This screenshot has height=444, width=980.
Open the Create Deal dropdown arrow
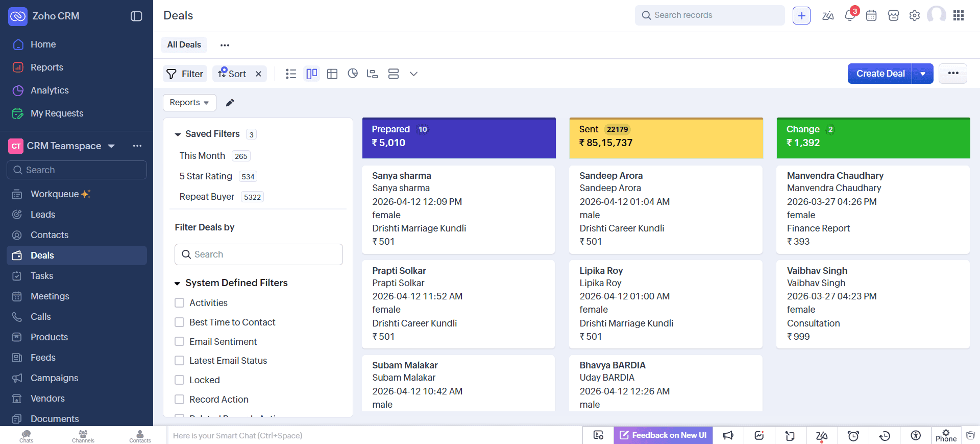[923, 74]
